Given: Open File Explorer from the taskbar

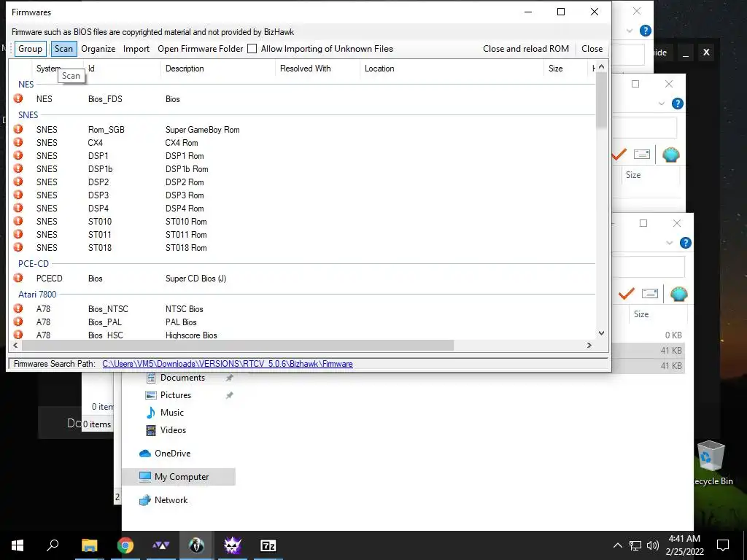Looking at the screenshot, I should point(89,545).
